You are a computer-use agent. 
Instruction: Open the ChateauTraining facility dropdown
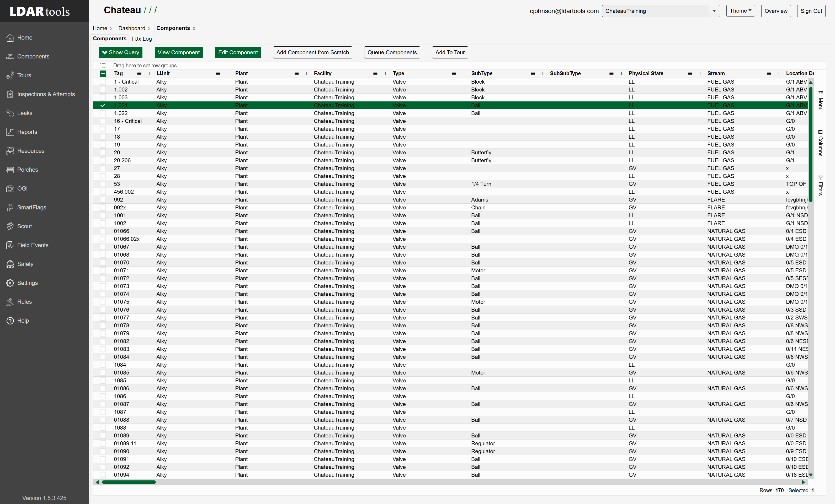point(661,11)
